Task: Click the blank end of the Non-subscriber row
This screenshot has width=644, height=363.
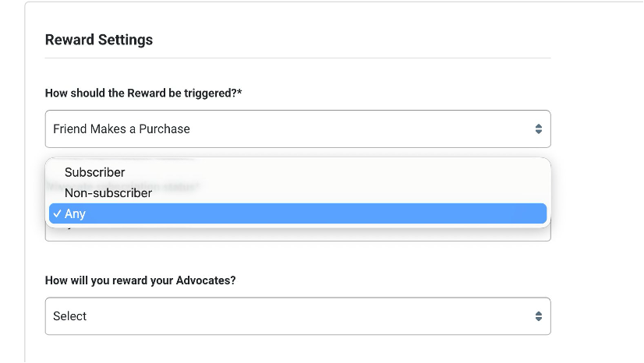Action: click(x=390, y=192)
